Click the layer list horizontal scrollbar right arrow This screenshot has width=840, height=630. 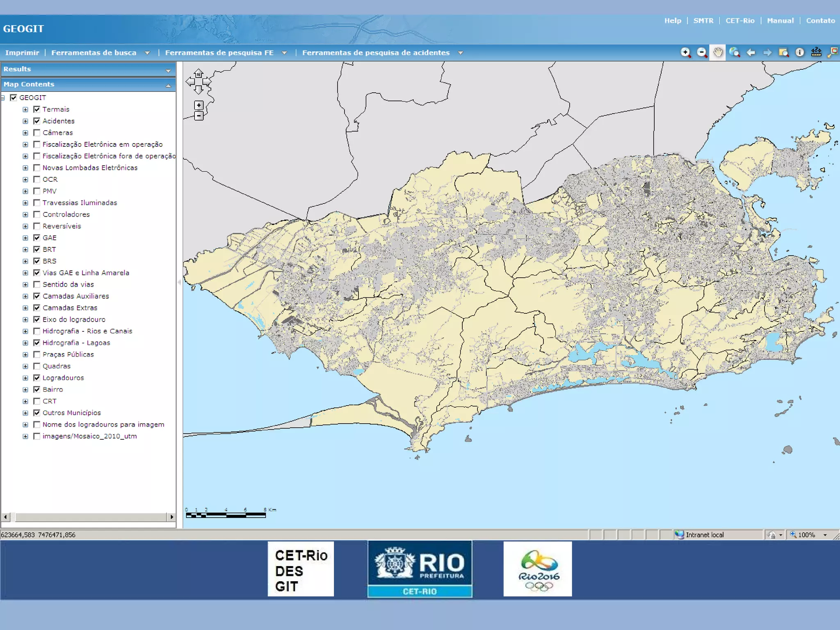pyautogui.click(x=171, y=517)
